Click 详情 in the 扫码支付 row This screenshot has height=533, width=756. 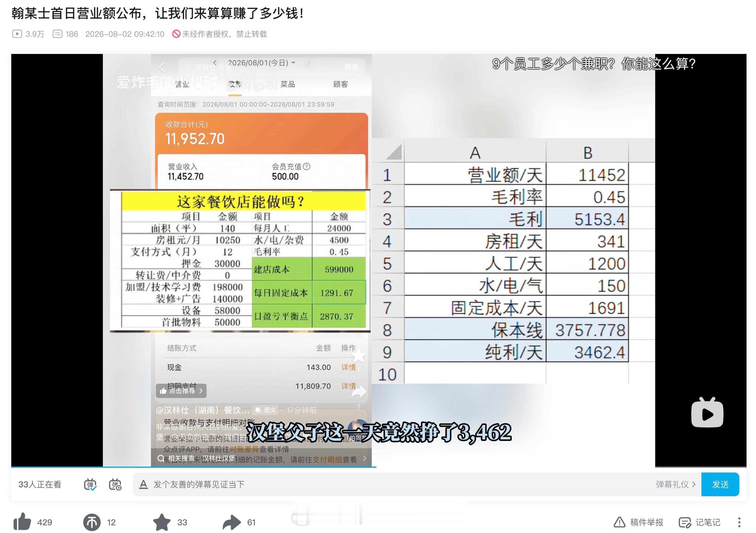coord(348,386)
